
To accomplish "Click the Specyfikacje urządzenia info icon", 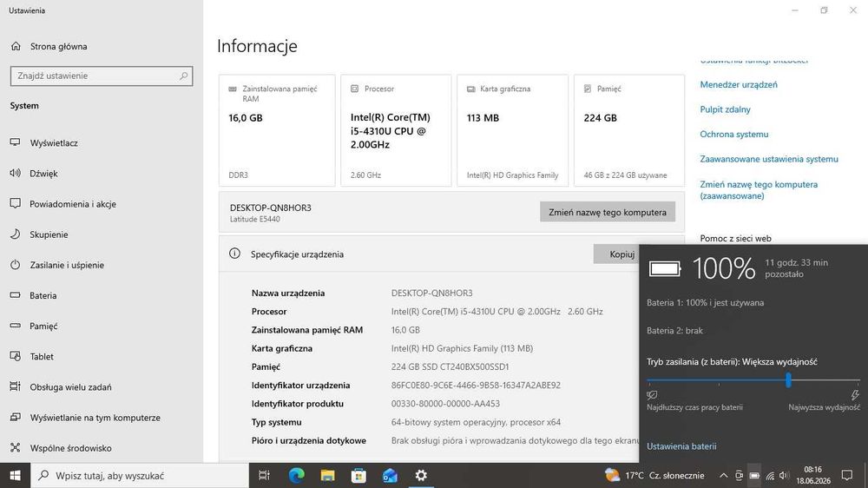I will click(234, 254).
